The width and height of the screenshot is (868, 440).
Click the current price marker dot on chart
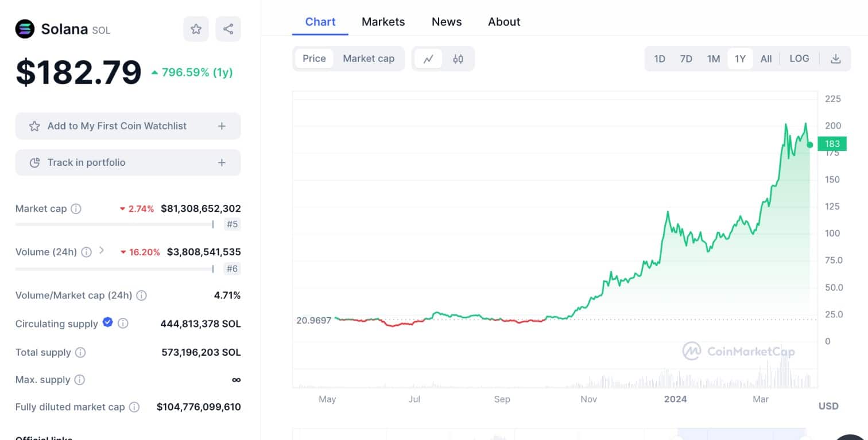tap(809, 145)
